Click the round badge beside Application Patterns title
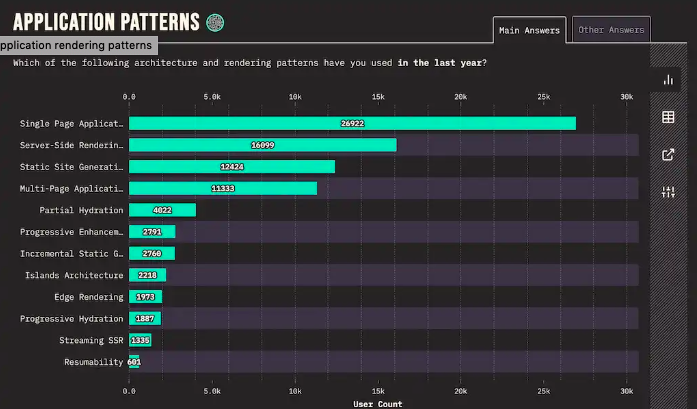697x409 pixels. click(x=215, y=22)
